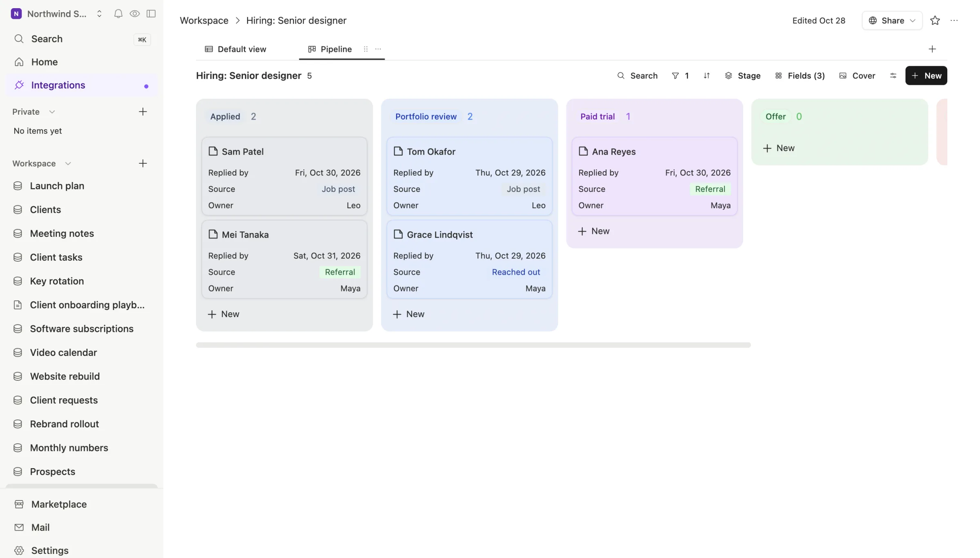The image size is (980, 558).
Task: Open page more options in top bar
Action: pos(954,20)
